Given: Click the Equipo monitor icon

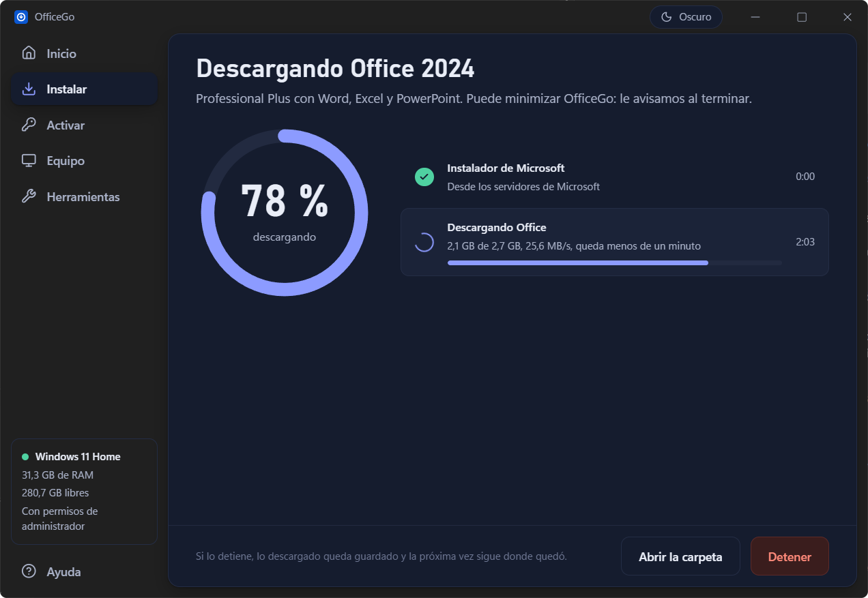Looking at the screenshot, I should 29,161.
